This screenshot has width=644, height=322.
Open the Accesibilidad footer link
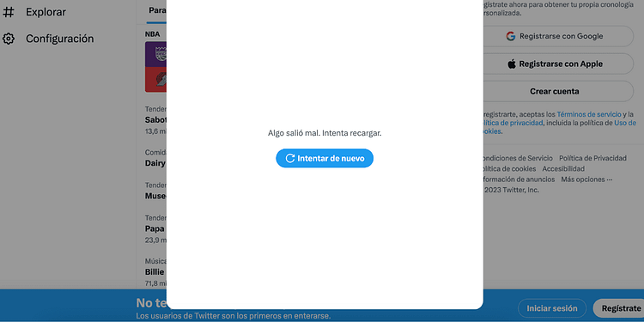tap(563, 169)
